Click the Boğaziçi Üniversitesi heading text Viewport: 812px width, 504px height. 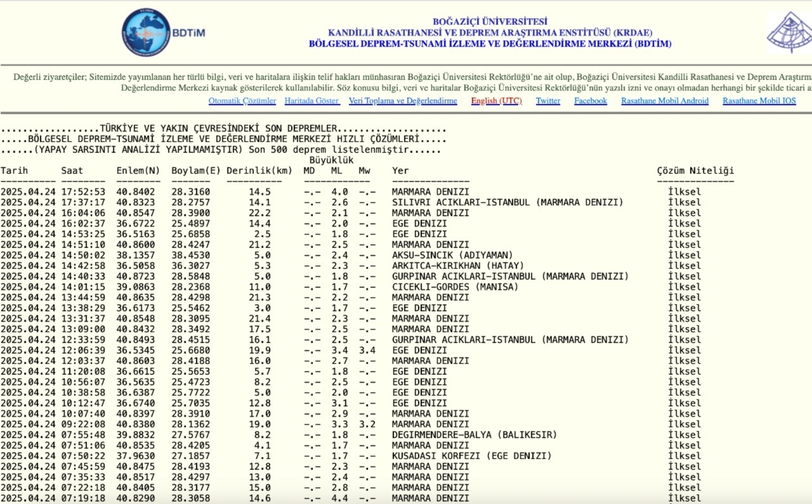pyautogui.click(x=490, y=22)
